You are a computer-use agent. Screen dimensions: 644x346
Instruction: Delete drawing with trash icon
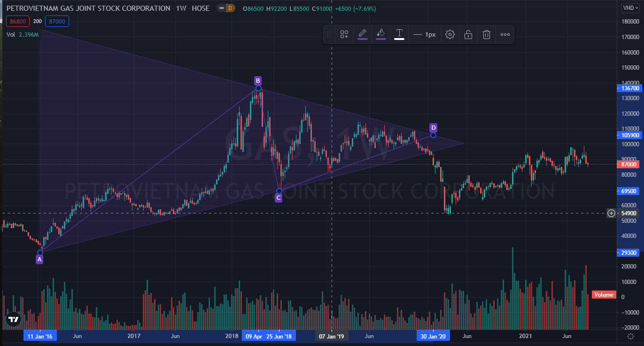[x=487, y=34]
